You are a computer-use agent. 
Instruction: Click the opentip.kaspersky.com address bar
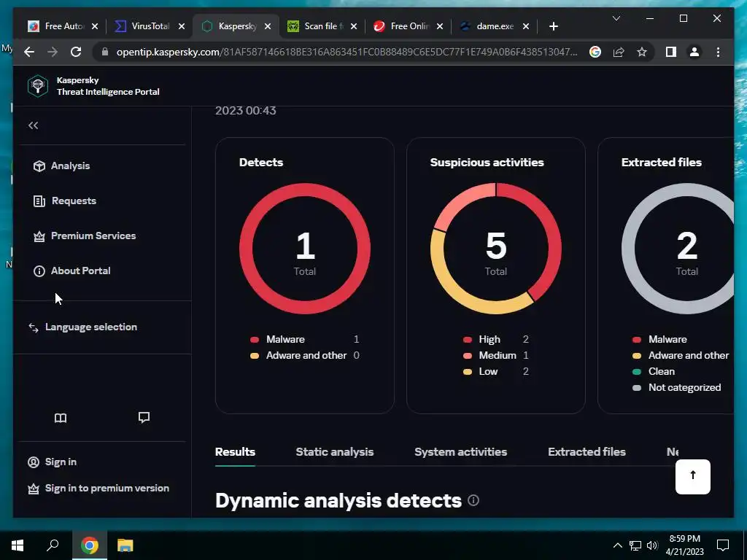pyautogui.click(x=347, y=52)
